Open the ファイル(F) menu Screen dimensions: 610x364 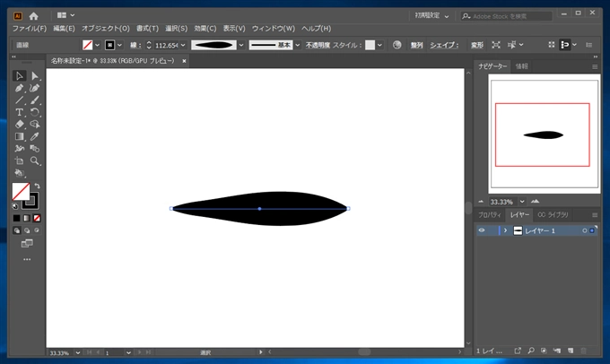(x=30, y=29)
